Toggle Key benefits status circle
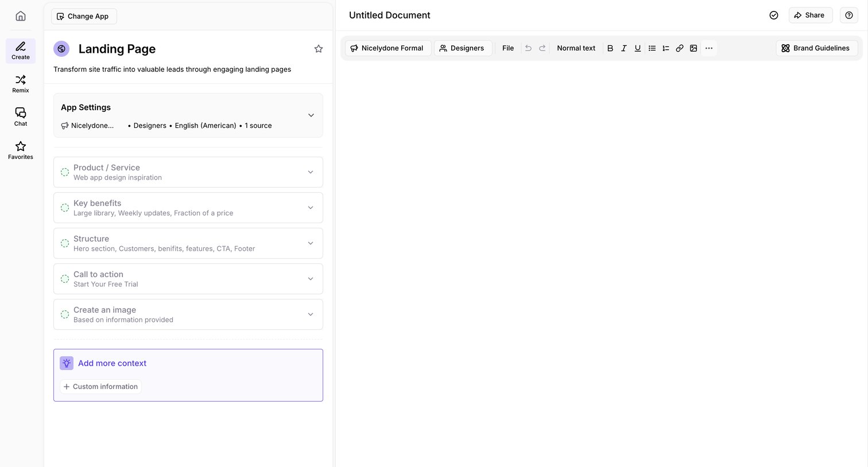Viewport: 868px width, 467px height. coord(65,208)
